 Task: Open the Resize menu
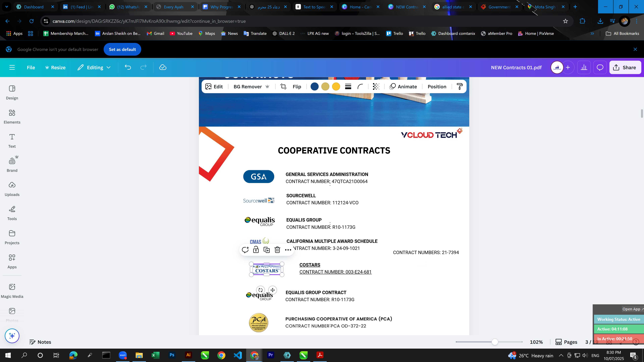pyautogui.click(x=55, y=67)
